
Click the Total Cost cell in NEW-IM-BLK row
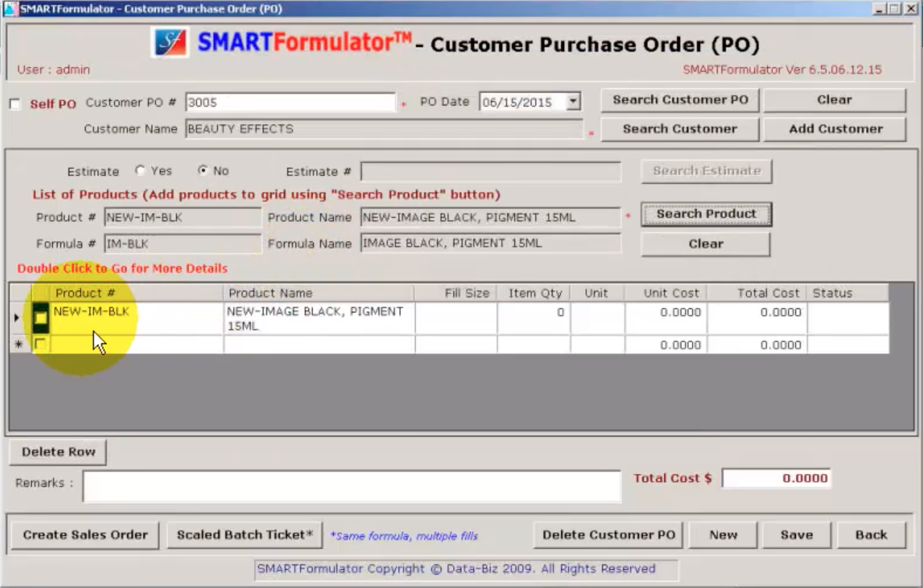(757, 318)
